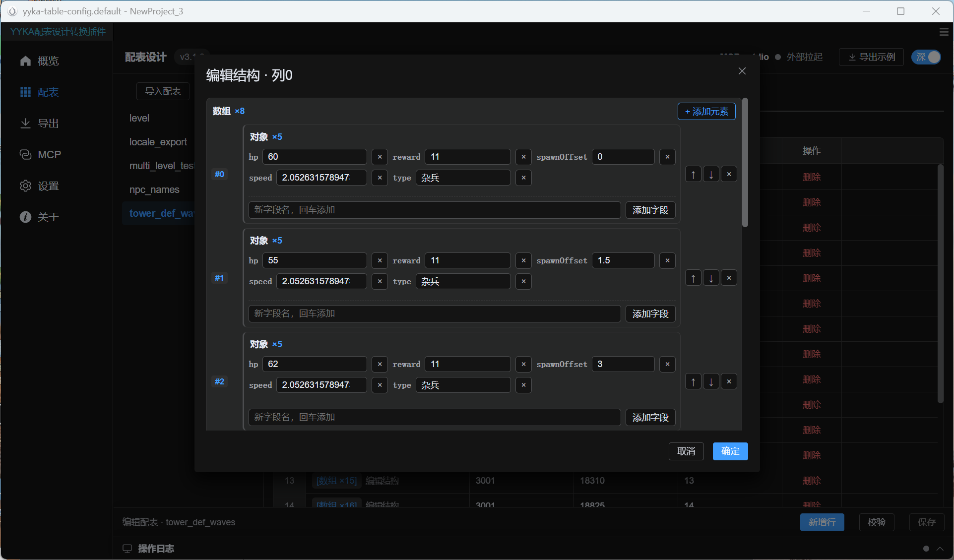Toggle the 深 dark theme switch
This screenshot has height=560, width=954.
926,57
